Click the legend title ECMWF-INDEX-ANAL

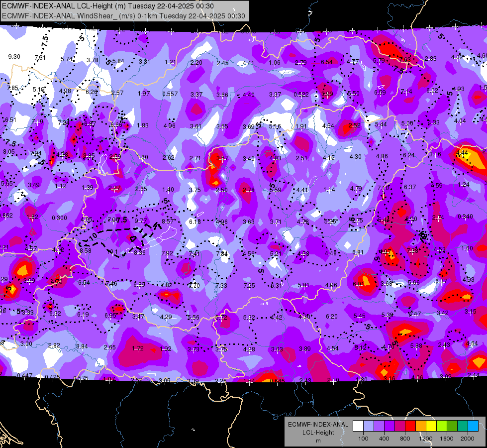coord(318,425)
